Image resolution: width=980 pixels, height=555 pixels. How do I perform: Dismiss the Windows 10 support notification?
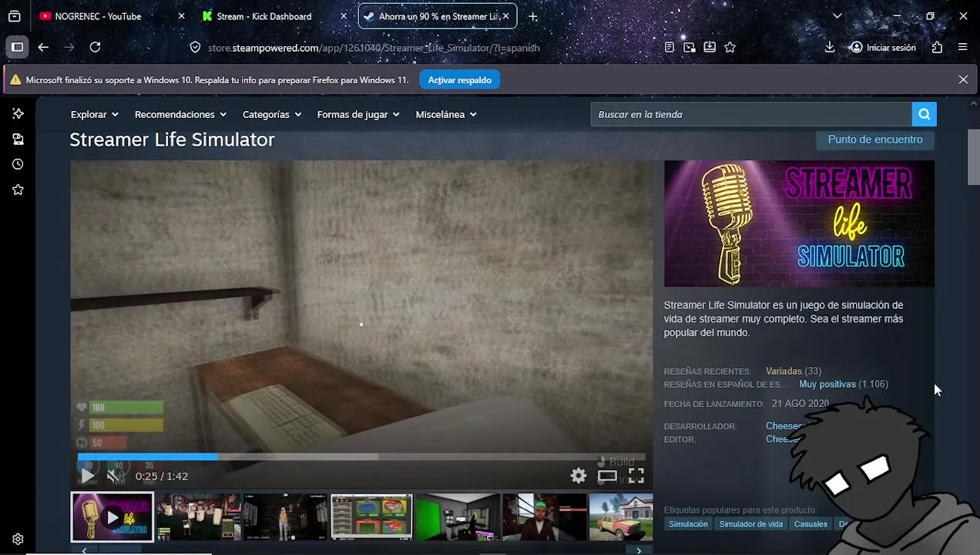tap(963, 79)
